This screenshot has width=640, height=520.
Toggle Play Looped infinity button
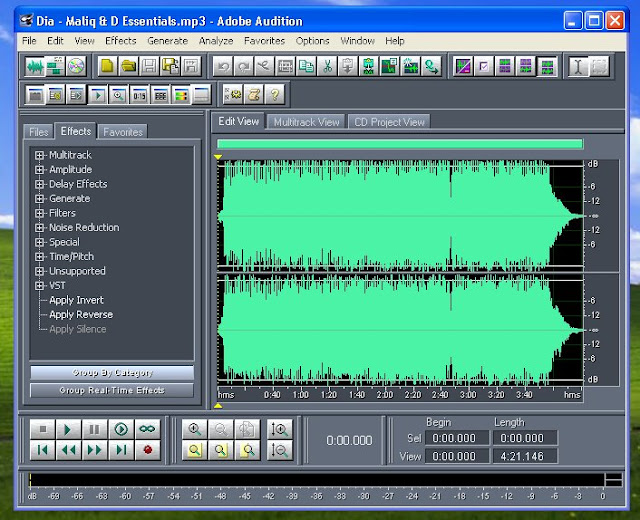147,429
